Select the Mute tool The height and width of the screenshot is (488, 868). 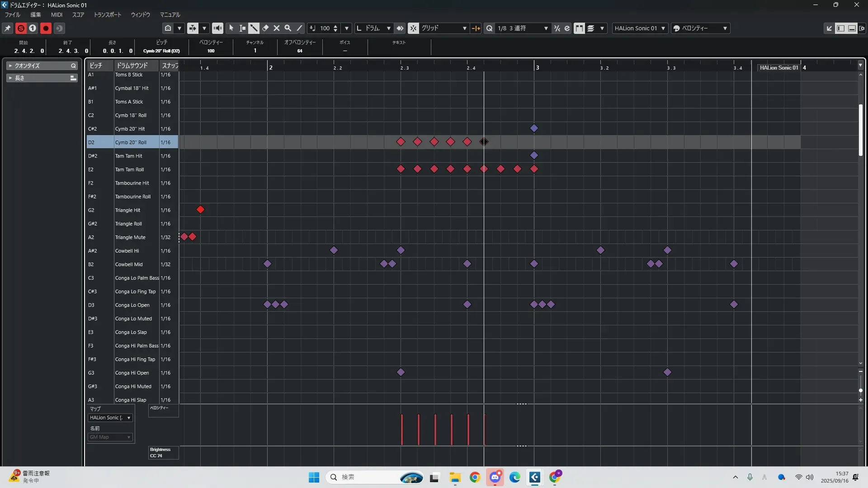coord(277,28)
